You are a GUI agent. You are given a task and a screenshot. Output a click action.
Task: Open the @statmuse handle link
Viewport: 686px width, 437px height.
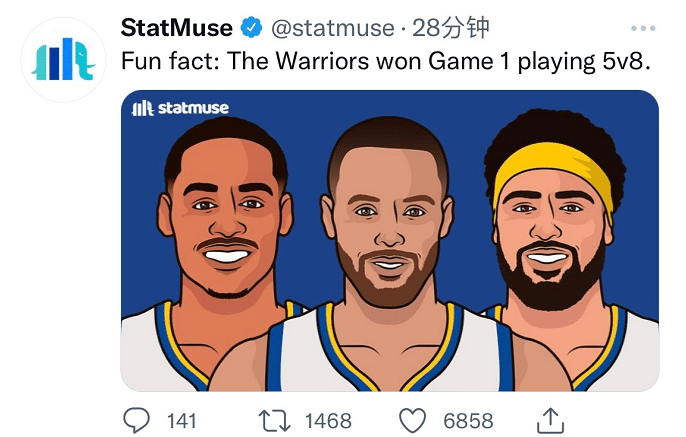(x=333, y=27)
